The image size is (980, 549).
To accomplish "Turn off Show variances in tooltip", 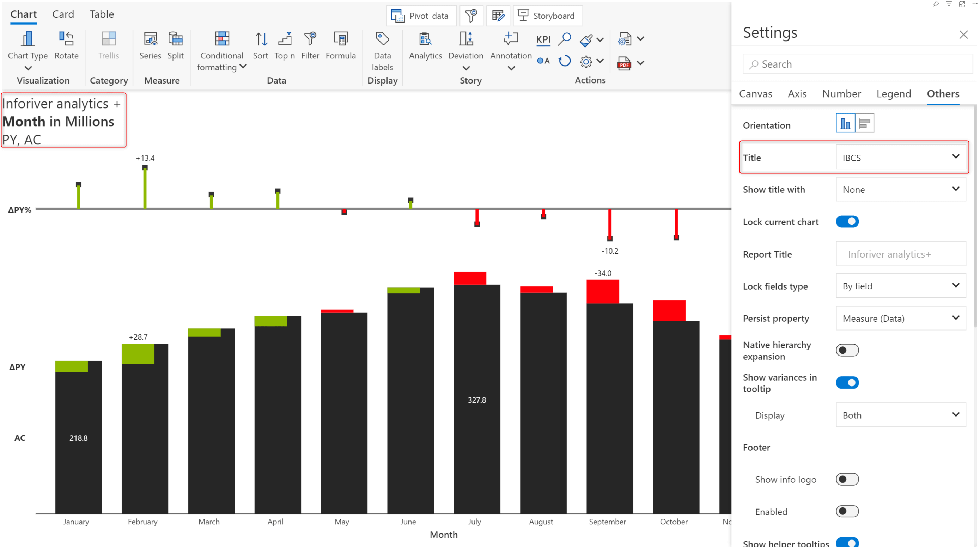I will tap(847, 382).
